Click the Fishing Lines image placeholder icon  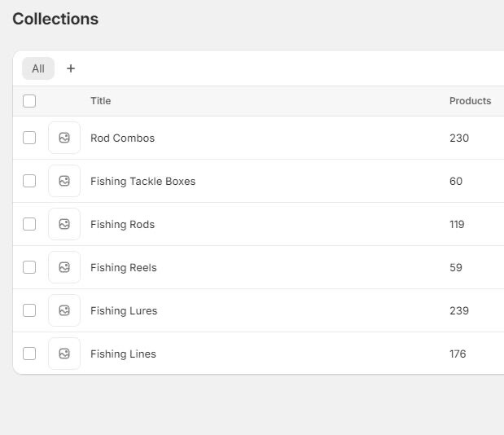tap(64, 354)
